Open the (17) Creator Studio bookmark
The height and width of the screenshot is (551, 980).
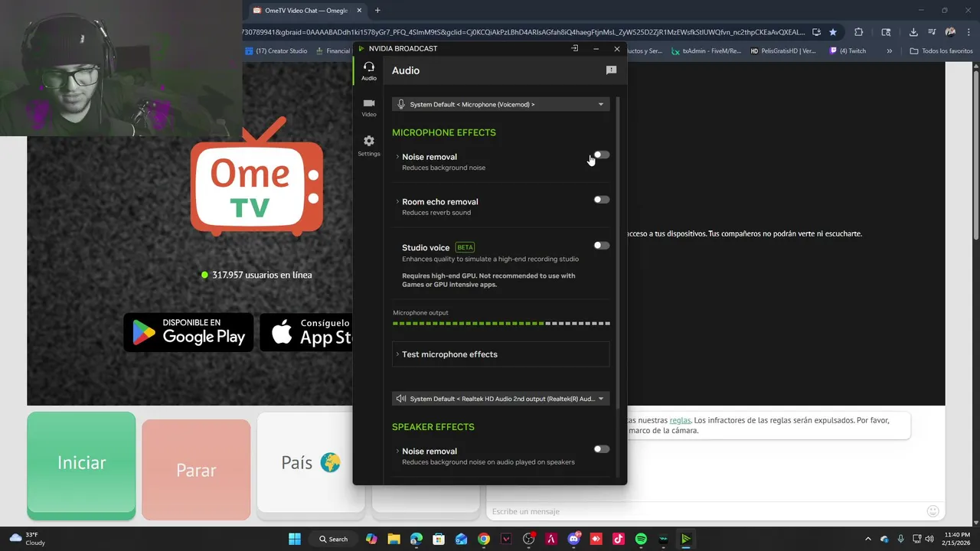tap(276, 51)
